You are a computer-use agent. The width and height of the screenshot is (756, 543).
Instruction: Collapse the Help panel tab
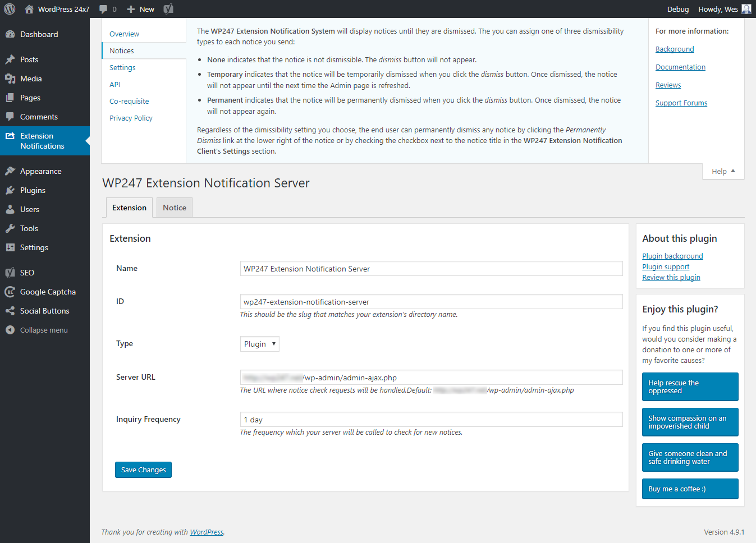[723, 171]
